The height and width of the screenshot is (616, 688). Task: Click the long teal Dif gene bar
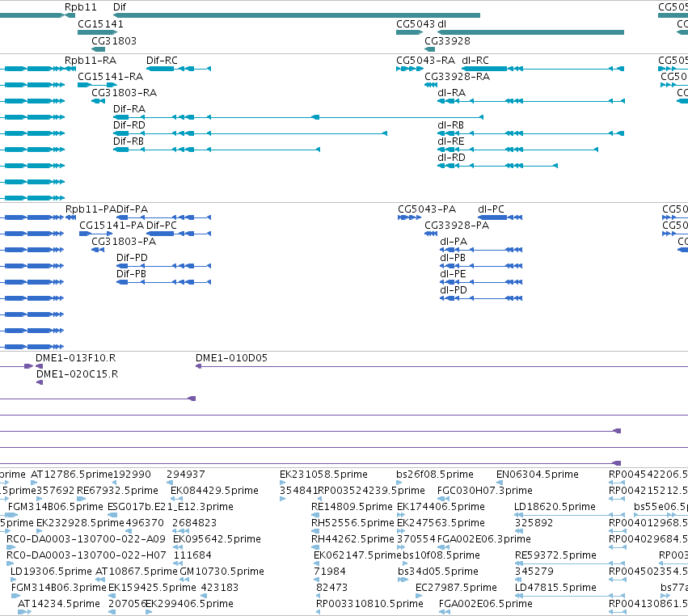pyautogui.click(x=297, y=15)
